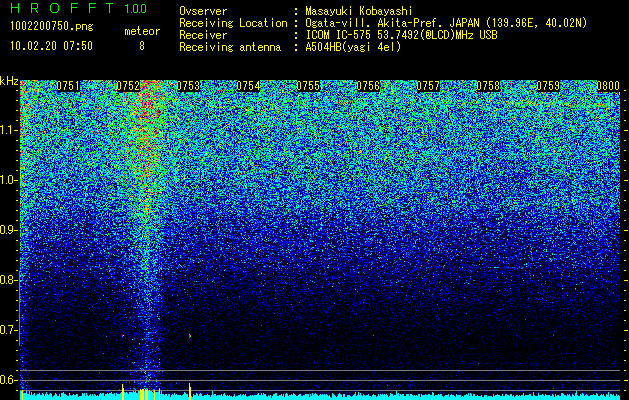Click the 0800 time marker
629x400 pixels.
(x=608, y=86)
